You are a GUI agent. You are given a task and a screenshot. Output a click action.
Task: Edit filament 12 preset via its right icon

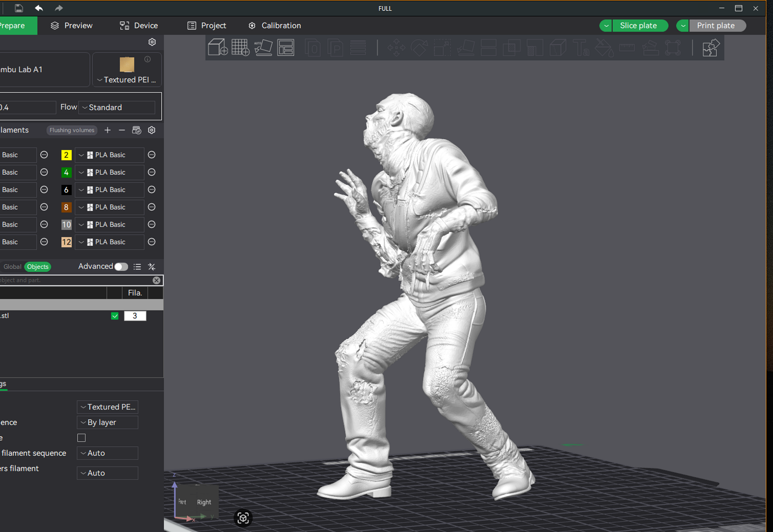pos(152,242)
